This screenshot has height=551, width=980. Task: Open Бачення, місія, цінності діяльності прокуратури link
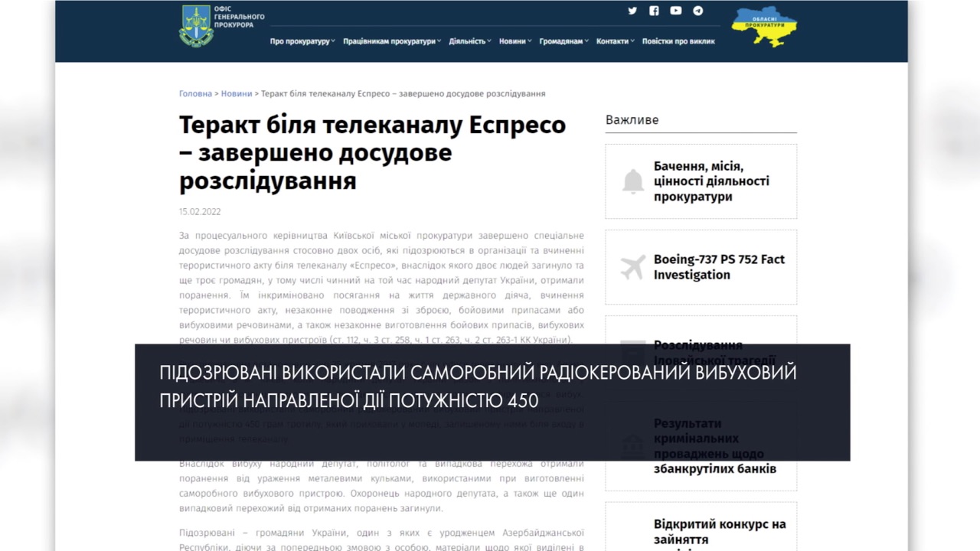pyautogui.click(x=711, y=181)
